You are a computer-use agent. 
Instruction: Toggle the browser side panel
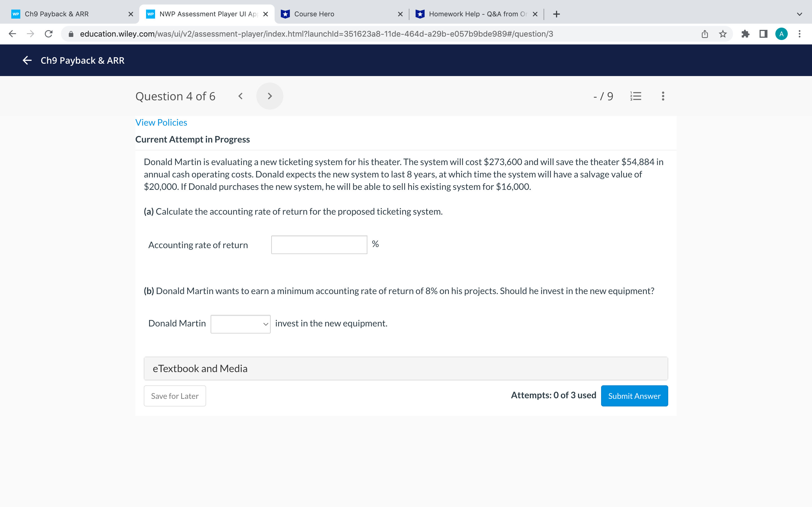pyautogui.click(x=763, y=34)
